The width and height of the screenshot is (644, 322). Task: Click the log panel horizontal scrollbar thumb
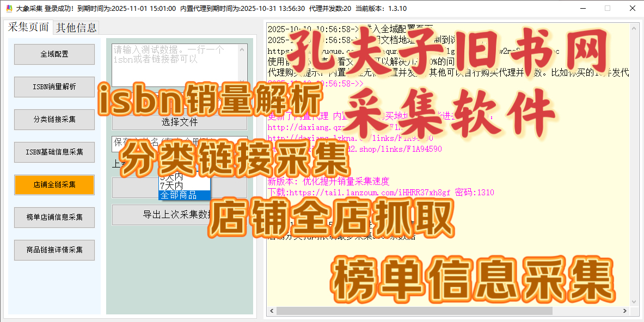[x=414, y=311]
